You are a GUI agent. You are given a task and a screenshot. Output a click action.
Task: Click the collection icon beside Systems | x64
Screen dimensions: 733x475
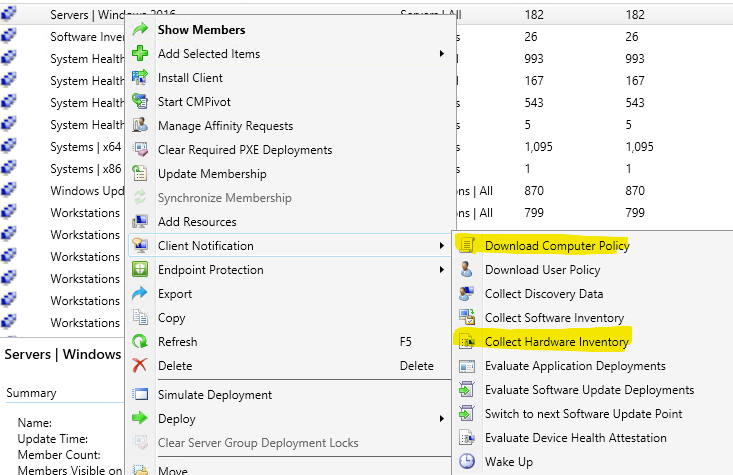point(8,146)
